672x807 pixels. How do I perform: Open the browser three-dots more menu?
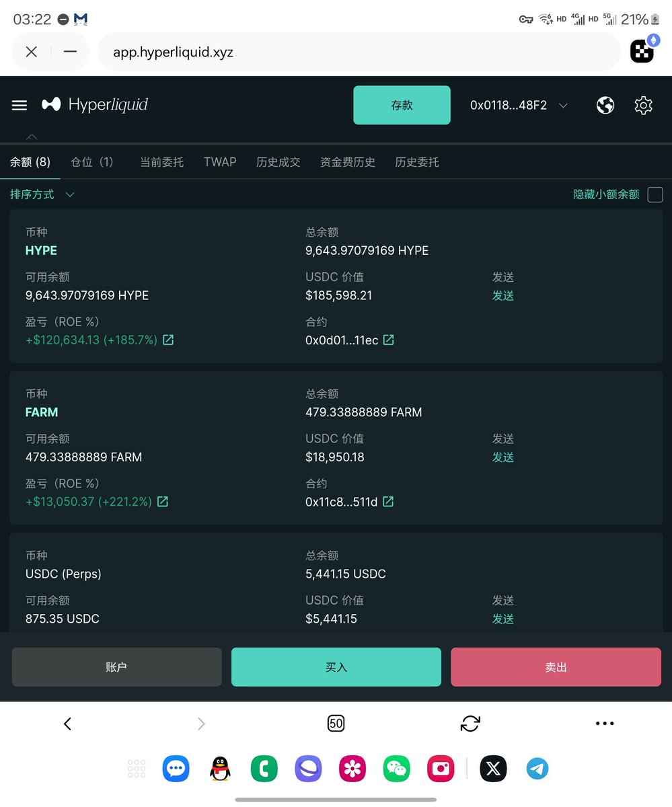pyautogui.click(x=605, y=724)
